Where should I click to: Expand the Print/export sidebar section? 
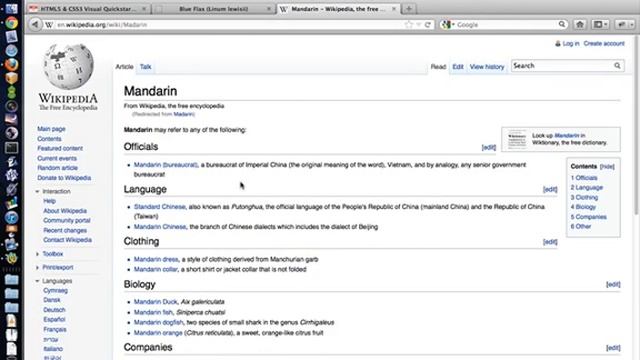coord(37,267)
